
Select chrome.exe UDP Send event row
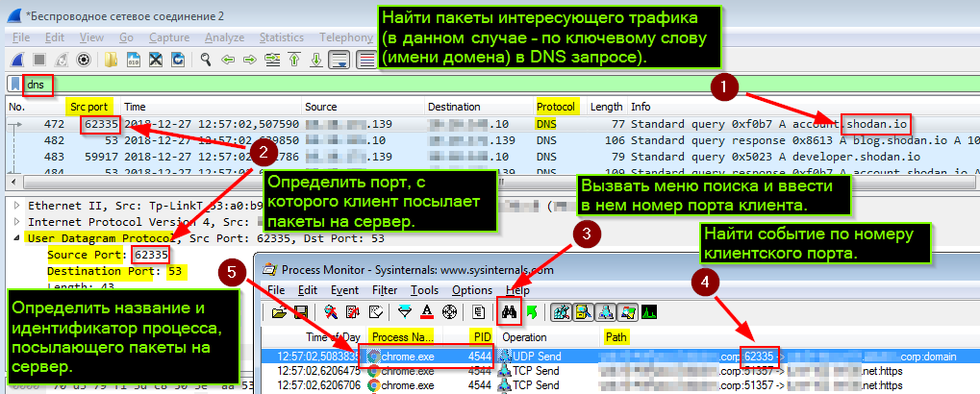point(620,357)
